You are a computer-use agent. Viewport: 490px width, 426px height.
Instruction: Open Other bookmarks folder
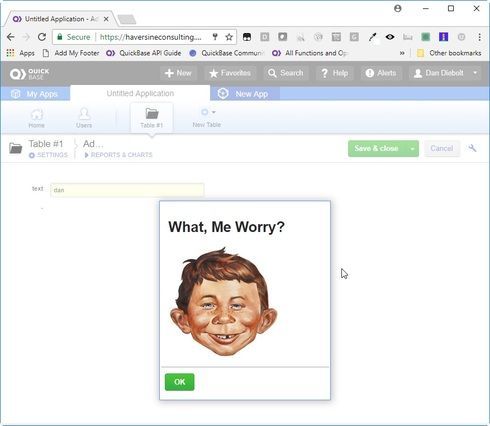[x=449, y=53]
